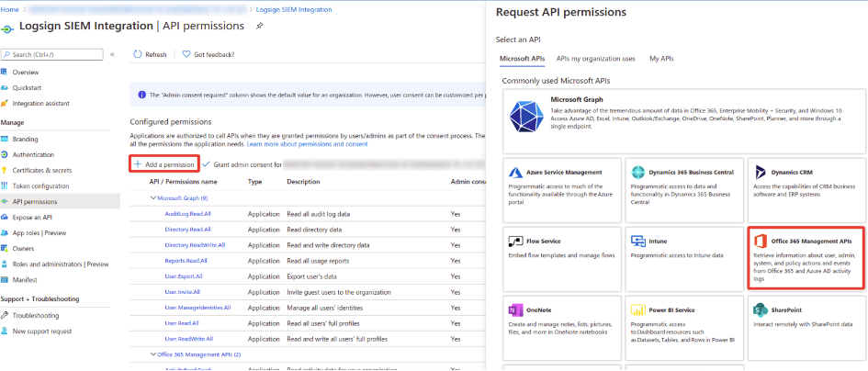Open Learn more about permissions and consent

click(307, 144)
